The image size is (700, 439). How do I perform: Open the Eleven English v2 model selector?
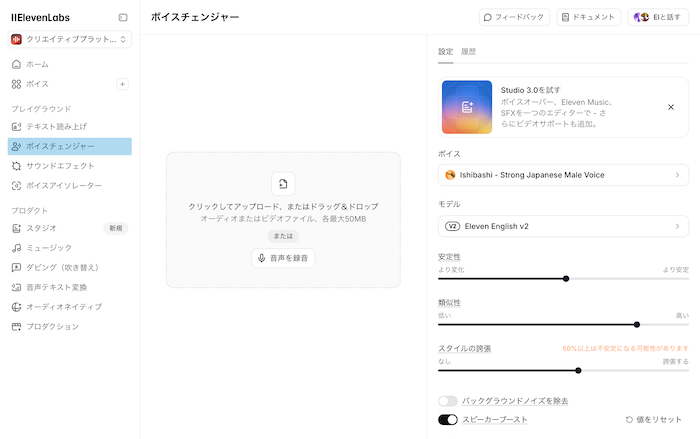click(563, 226)
